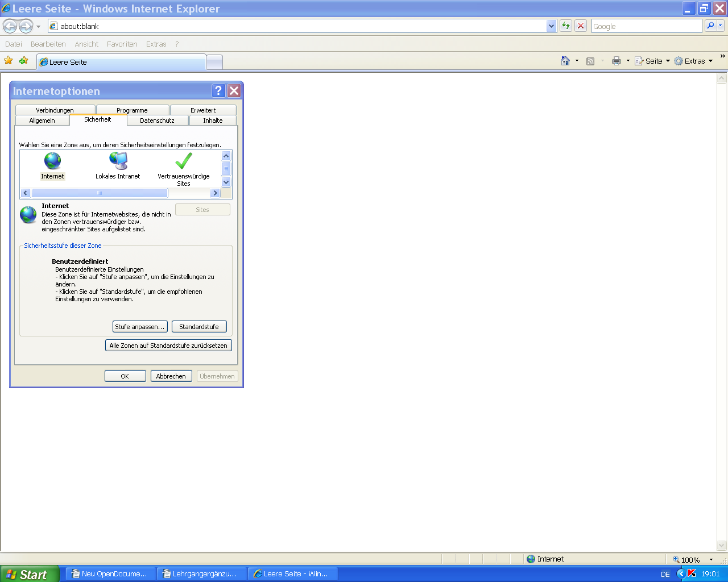
Task: Open a new blank browser tab
Action: (214, 63)
